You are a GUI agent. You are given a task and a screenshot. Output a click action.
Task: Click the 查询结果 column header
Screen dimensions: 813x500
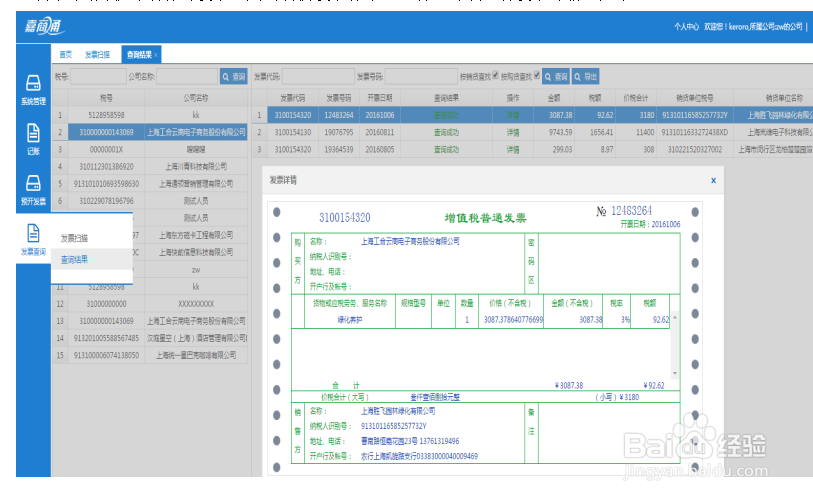pos(446,98)
